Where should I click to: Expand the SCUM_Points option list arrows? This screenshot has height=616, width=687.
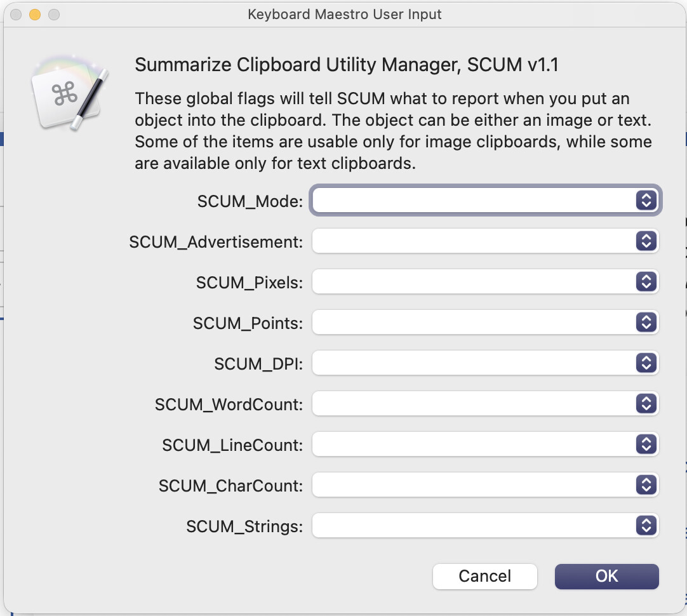tap(645, 323)
